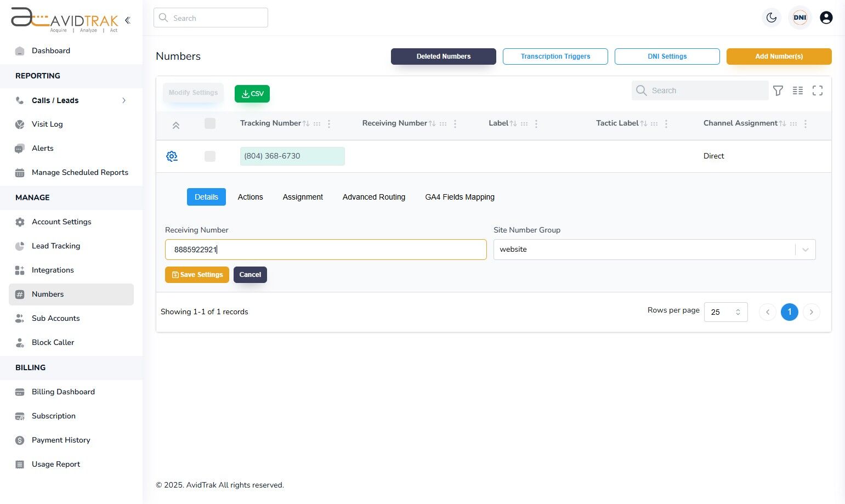Open the GA4 Fields Mapping tab
Screen dimensions: 845x504
tap(460, 197)
